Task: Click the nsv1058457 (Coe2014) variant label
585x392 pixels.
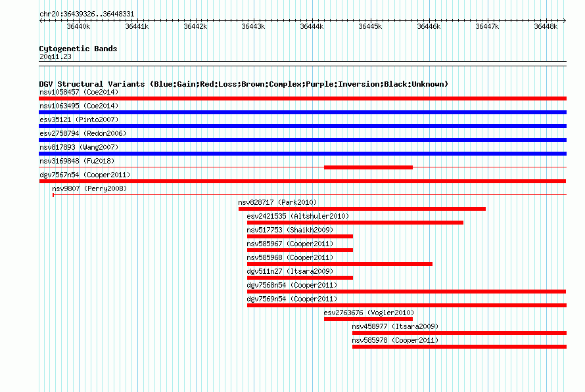Action: [79, 92]
